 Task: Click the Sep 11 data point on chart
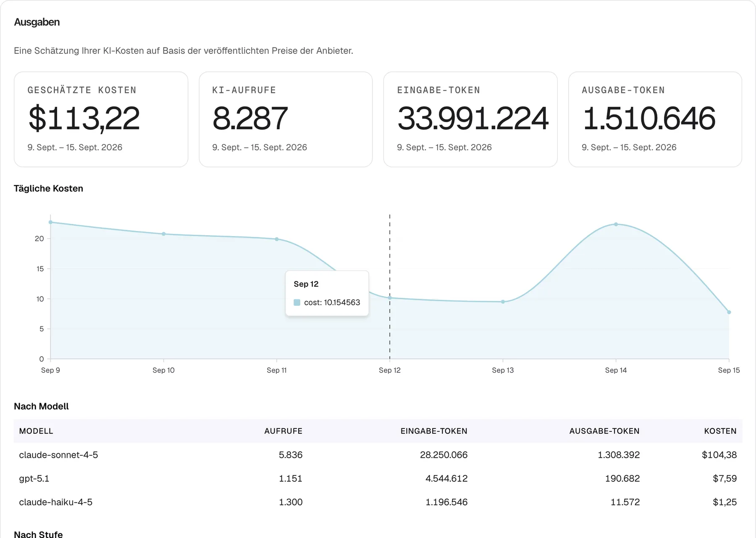tap(277, 239)
